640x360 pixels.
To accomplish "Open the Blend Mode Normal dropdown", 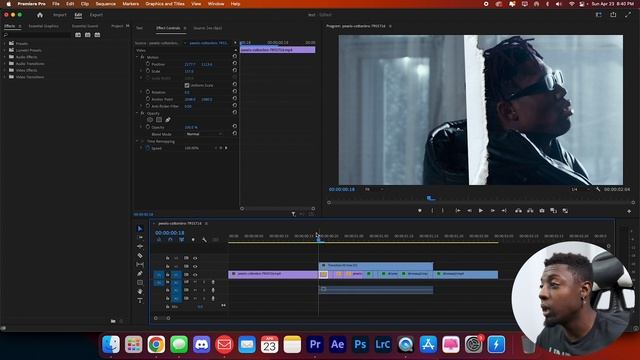I will click(204, 134).
